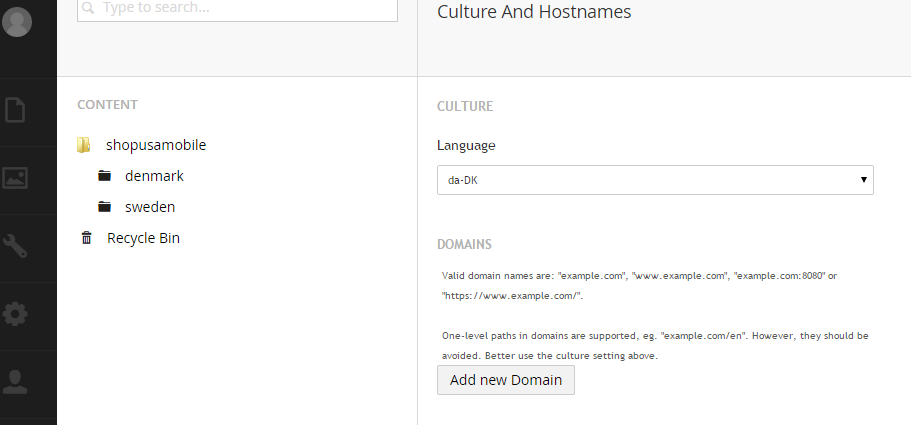
Task: Open the Settings wrench section
Action: click(x=15, y=246)
